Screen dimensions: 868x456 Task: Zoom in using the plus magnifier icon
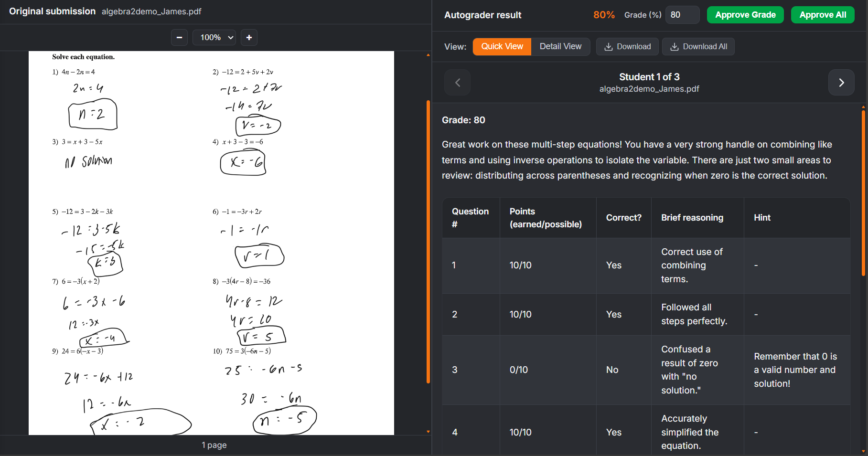pos(249,37)
